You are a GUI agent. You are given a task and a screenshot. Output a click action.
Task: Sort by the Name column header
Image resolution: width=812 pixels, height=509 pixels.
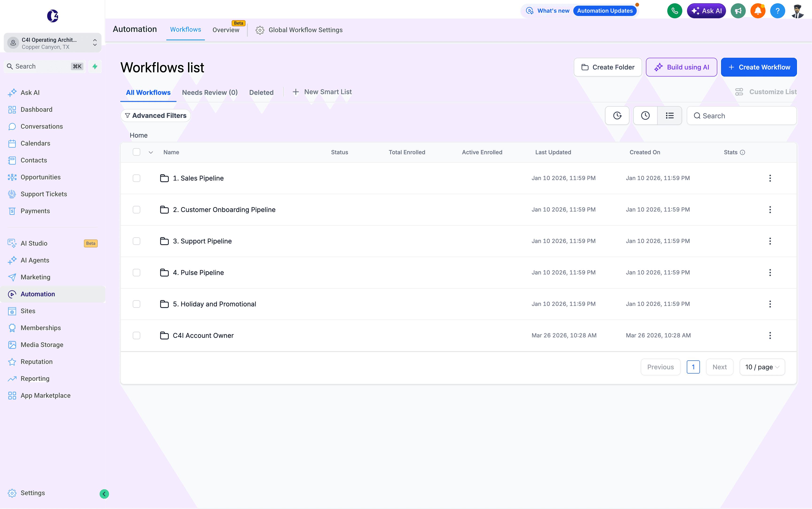pyautogui.click(x=171, y=152)
